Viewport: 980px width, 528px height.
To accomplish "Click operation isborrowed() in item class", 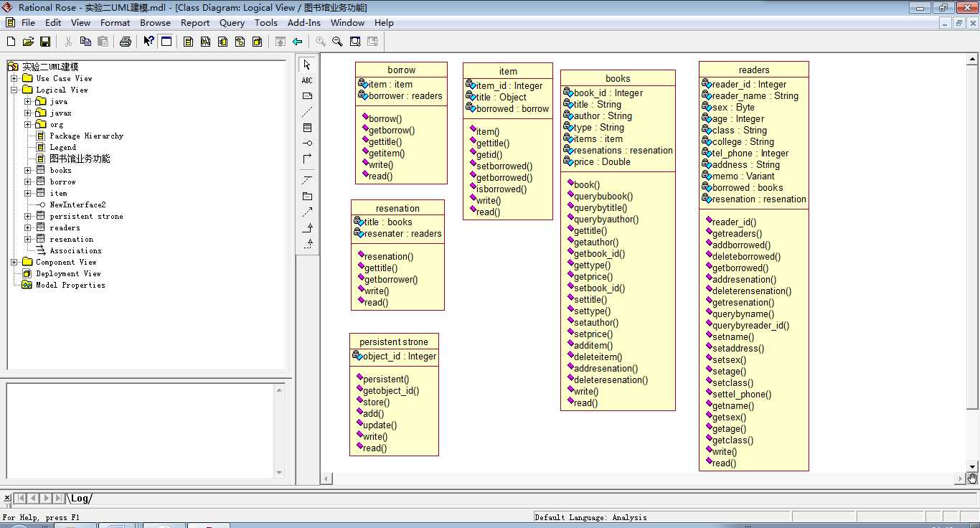I will [501, 189].
